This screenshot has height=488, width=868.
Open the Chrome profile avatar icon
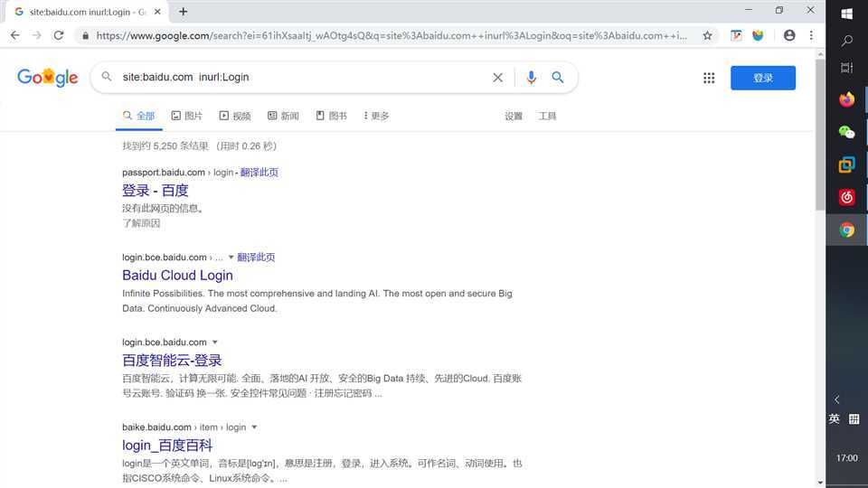[789, 35]
